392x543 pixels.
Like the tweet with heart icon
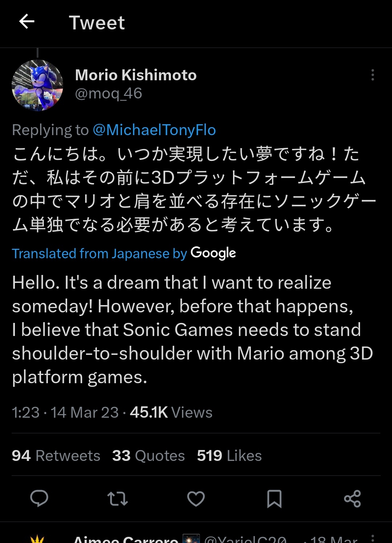coord(196,498)
